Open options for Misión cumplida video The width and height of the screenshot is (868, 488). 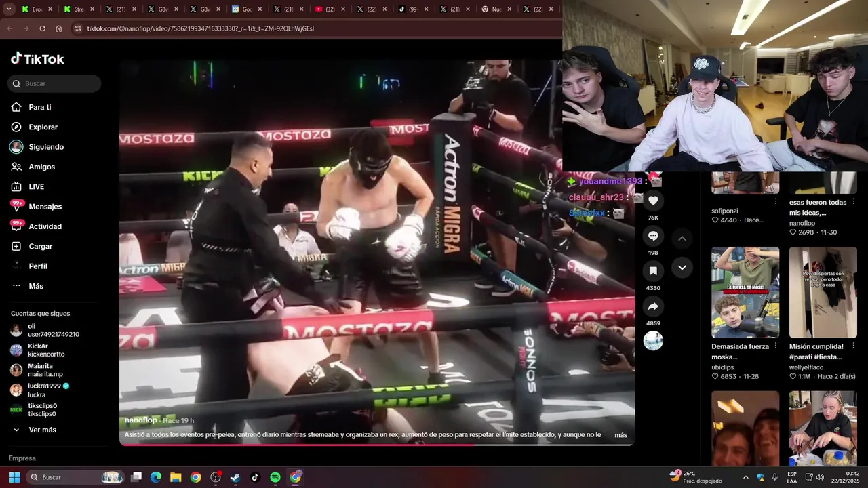click(x=854, y=346)
